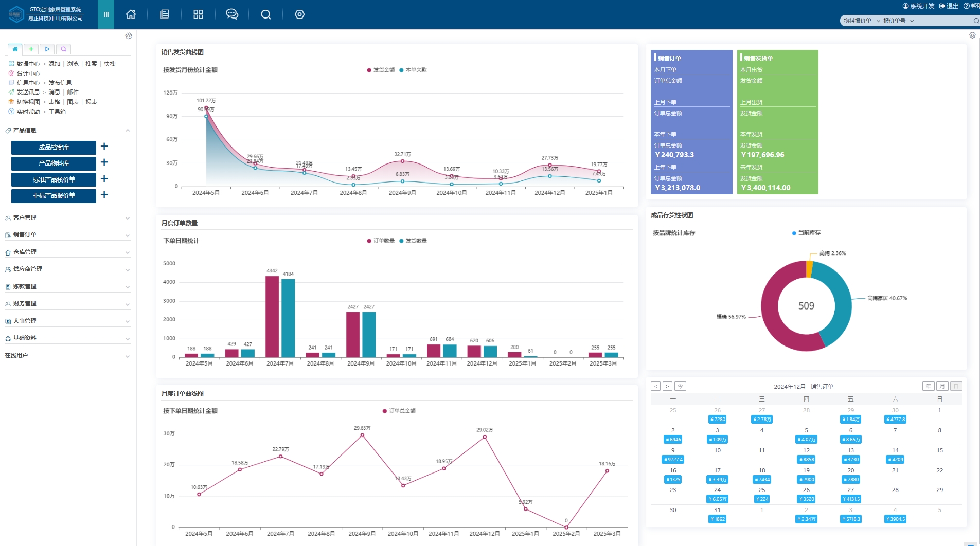Image resolution: width=980 pixels, height=546 pixels.
Task: Open the hexagon settings icon in header
Action: pos(299,14)
